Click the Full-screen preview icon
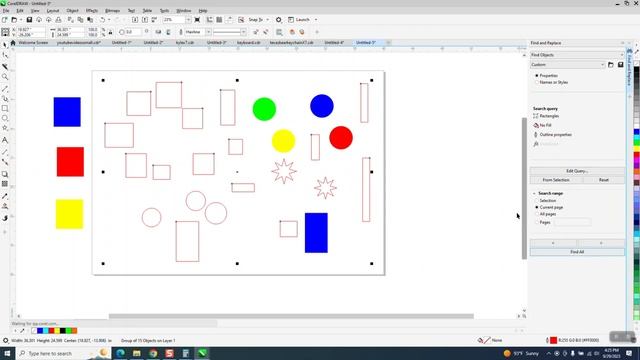 197,20
